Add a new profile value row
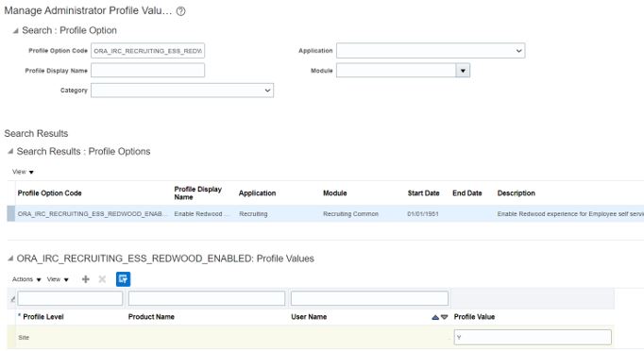The height and width of the screenshot is (351, 644). [x=85, y=279]
